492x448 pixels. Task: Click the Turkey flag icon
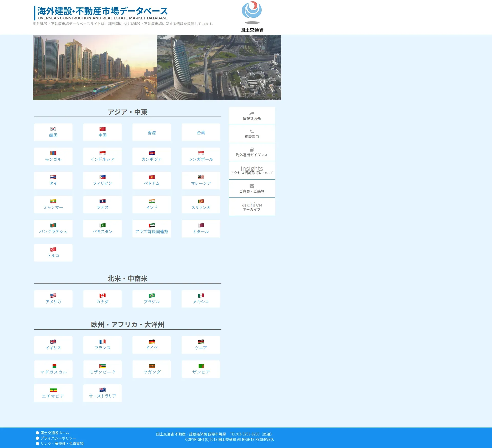(x=53, y=249)
